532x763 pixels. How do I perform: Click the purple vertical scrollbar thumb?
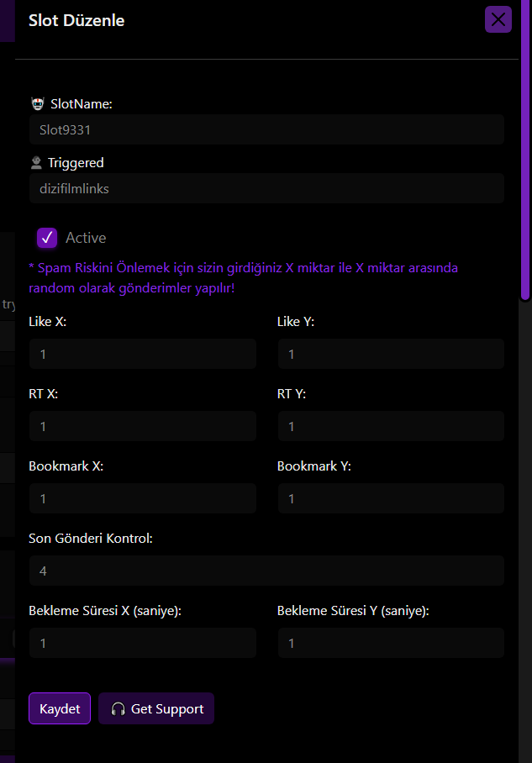pos(525,149)
